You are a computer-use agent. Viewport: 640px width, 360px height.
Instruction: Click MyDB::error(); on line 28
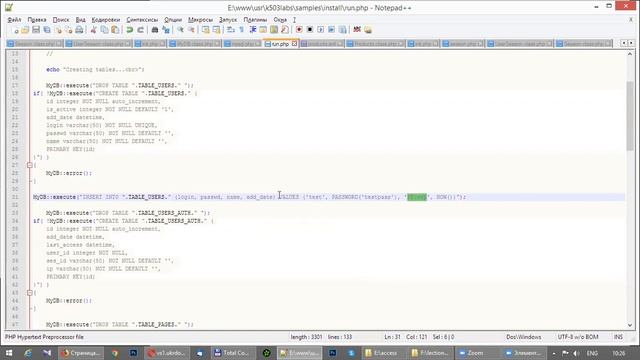tap(69, 173)
